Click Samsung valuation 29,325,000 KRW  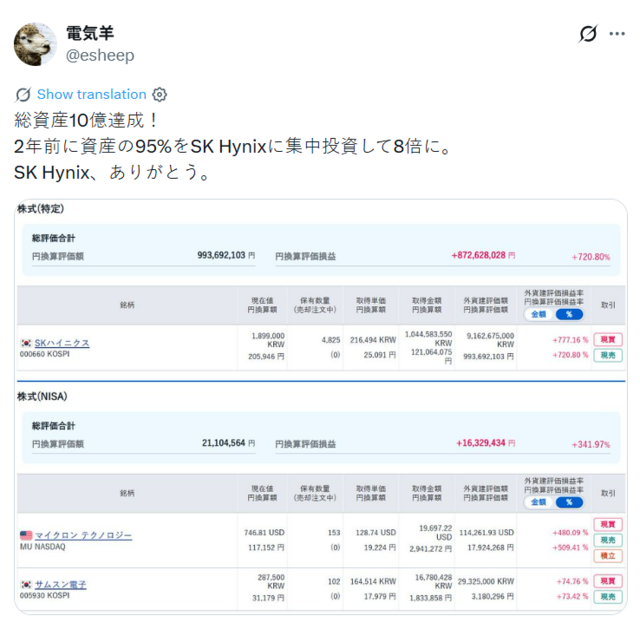click(x=486, y=581)
